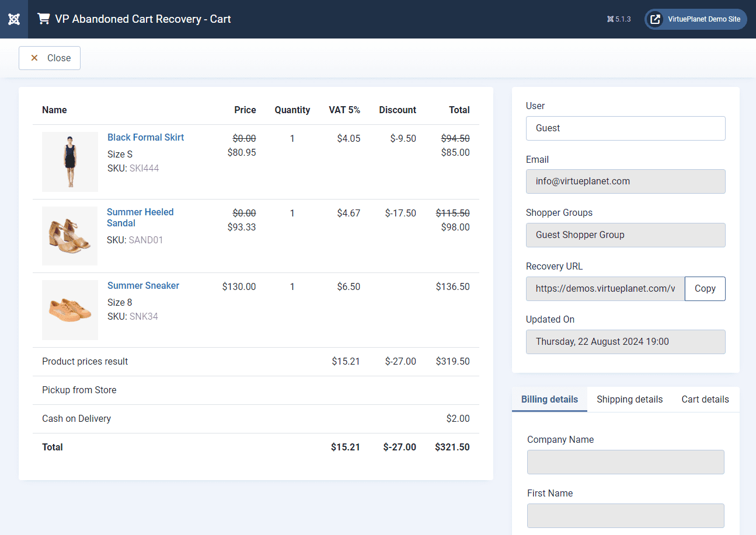Click the Black Formal Skirt thumbnail
The width and height of the screenshot is (756, 535).
[x=70, y=162]
